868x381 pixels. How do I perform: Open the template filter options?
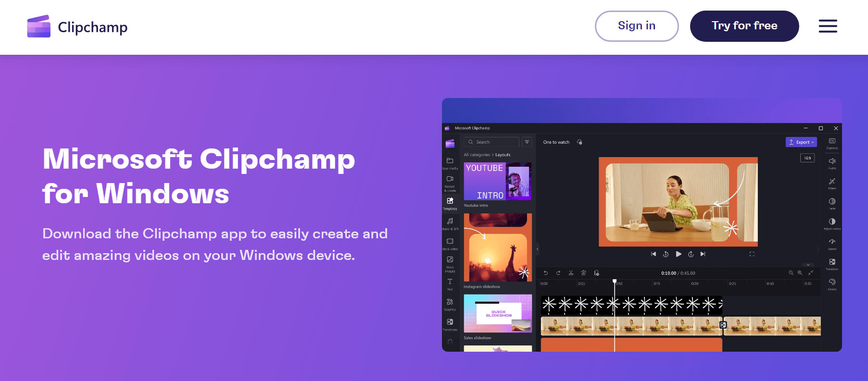527,142
